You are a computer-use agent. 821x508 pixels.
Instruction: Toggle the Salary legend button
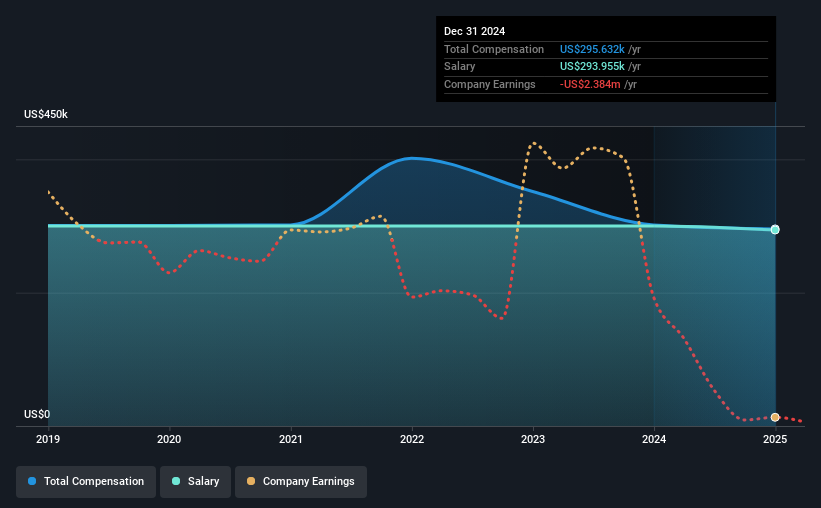point(195,482)
